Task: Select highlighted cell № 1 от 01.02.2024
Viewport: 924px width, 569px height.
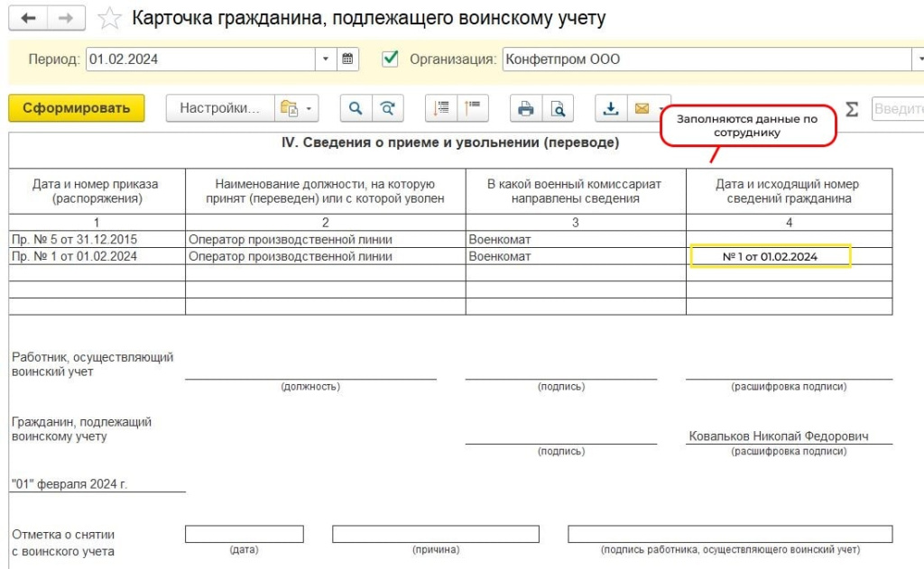Action: 771,257
